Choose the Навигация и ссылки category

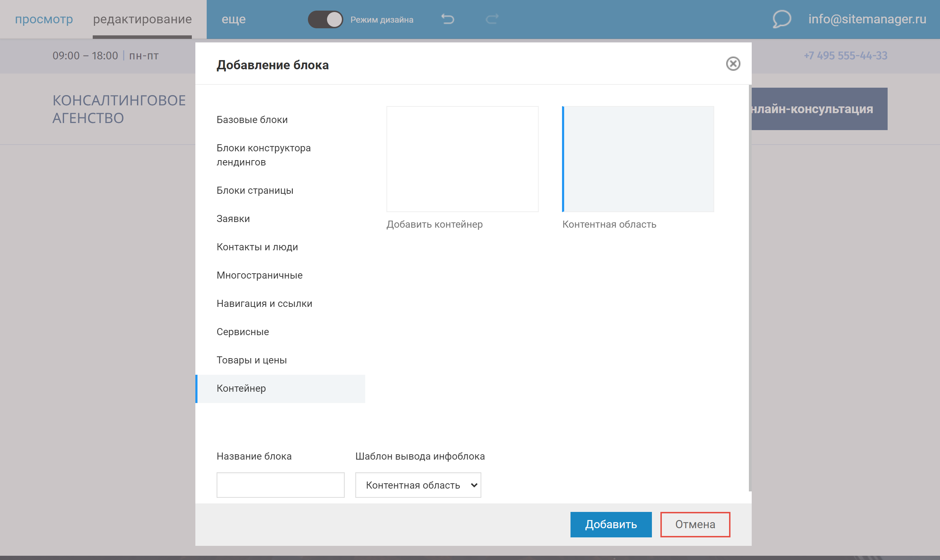tap(264, 303)
